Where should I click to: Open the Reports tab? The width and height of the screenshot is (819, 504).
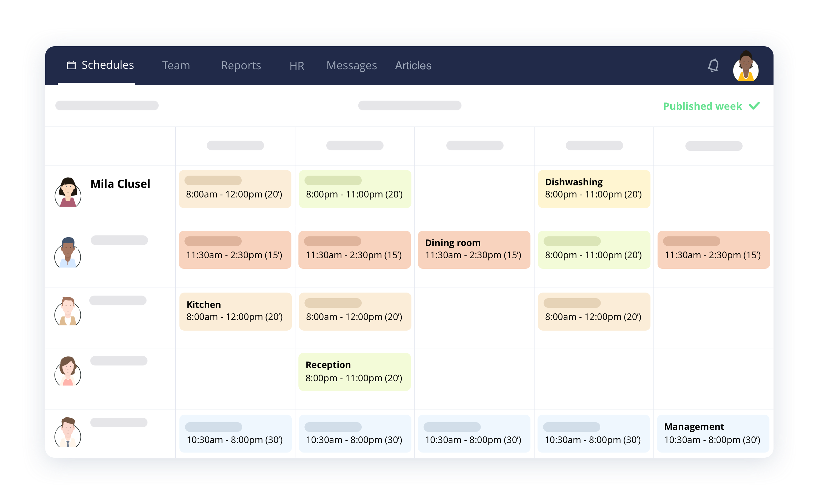coord(241,65)
